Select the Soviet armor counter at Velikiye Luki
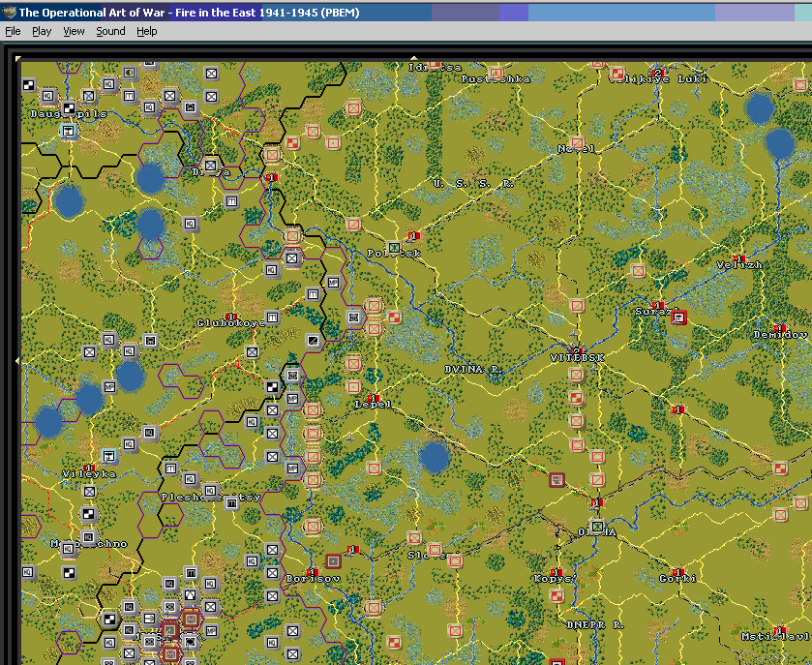 click(x=617, y=75)
